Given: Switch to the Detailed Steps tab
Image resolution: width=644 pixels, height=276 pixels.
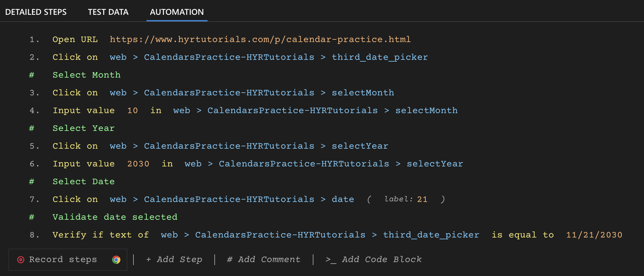Looking at the screenshot, I should click(36, 12).
